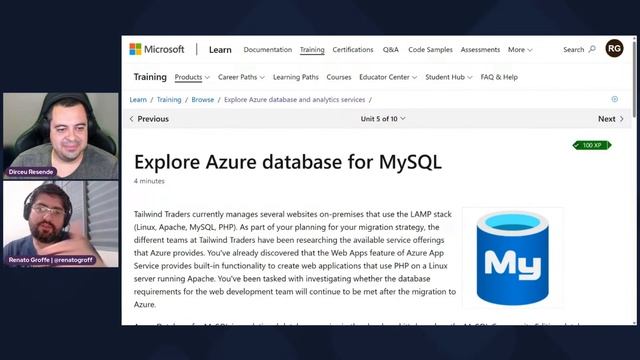Click the MySQL database image
This screenshot has width=640, height=360.
pyautogui.click(x=513, y=258)
